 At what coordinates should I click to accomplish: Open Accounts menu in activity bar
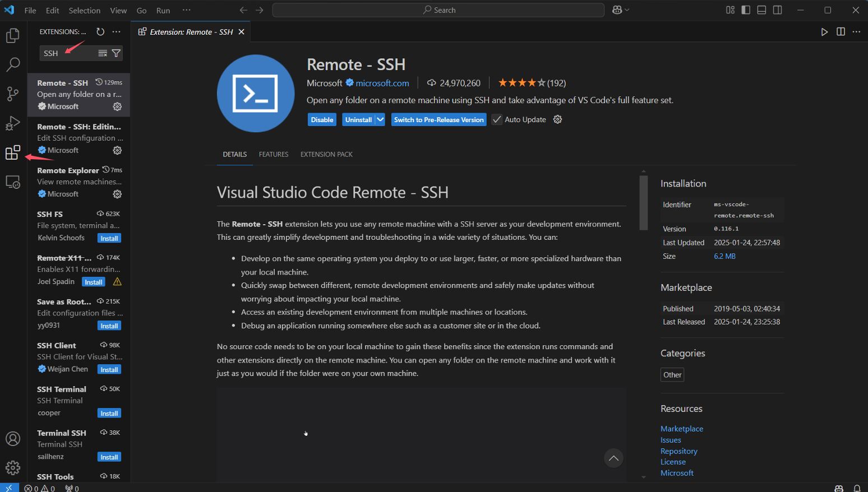[12, 439]
